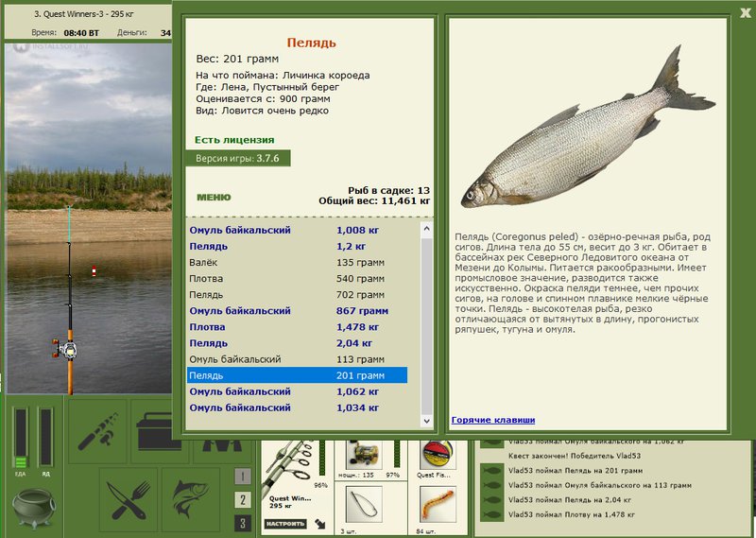The height and width of the screenshot is (538, 756).
Task: Open the knife and fork food icon
Action: coord(129,499)
